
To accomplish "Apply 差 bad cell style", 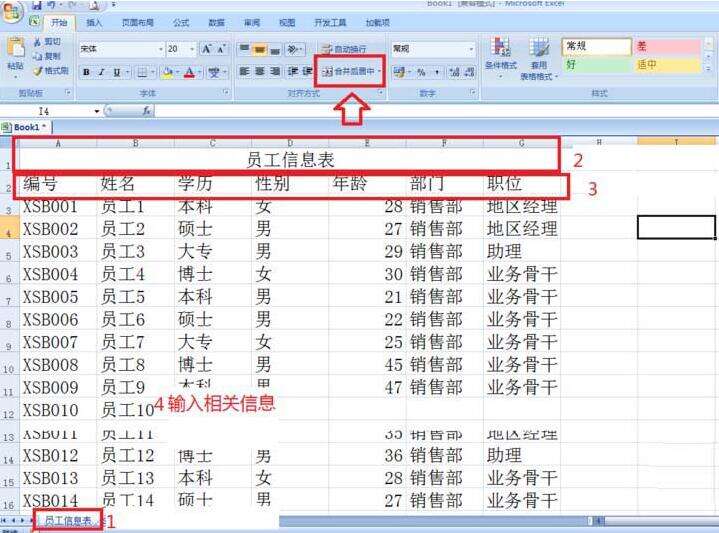I will (x=668, y=46).
